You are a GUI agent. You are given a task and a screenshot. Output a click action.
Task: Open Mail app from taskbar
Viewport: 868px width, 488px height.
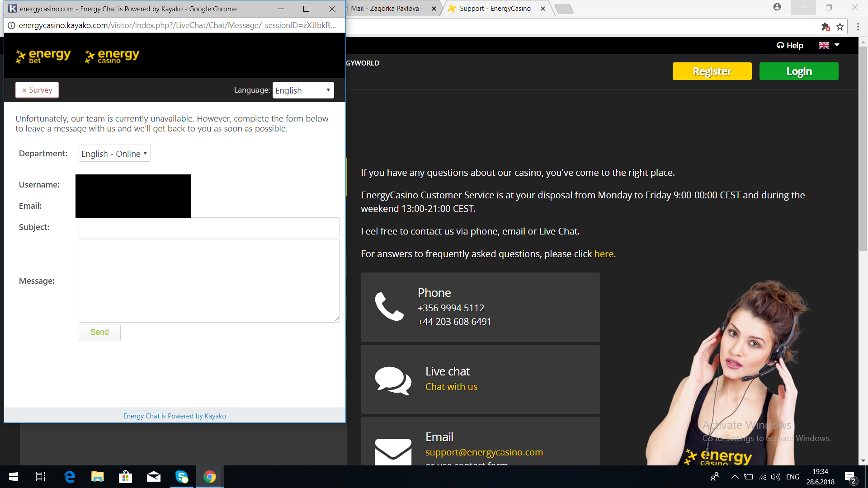point(154,477)
